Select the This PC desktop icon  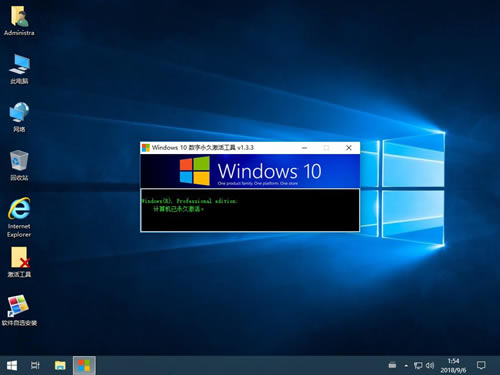(19, 69)
